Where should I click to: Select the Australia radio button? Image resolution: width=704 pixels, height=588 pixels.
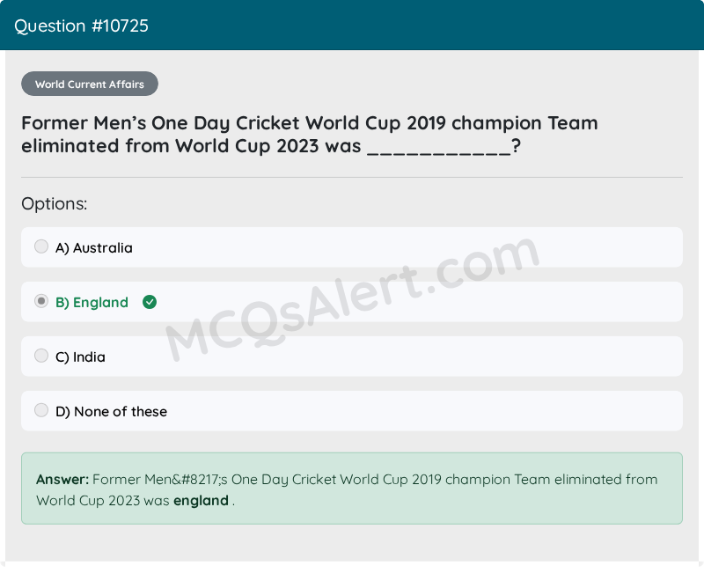click(x=41, y=246)
